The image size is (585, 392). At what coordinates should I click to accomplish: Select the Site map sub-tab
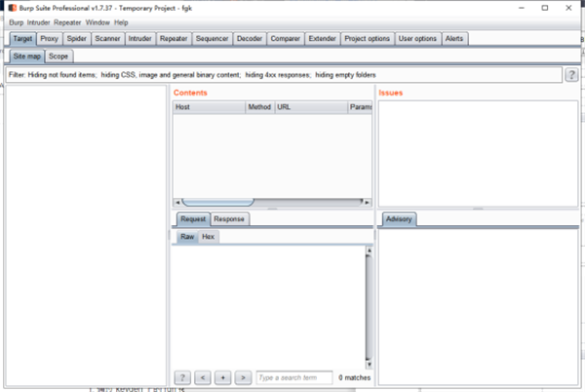coord(27,57)
